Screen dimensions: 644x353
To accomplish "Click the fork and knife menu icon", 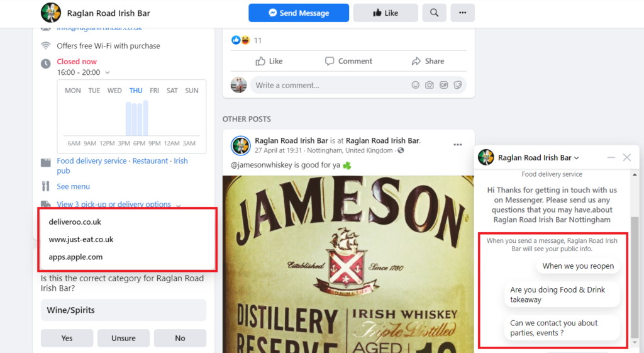I will click(45, 186).
